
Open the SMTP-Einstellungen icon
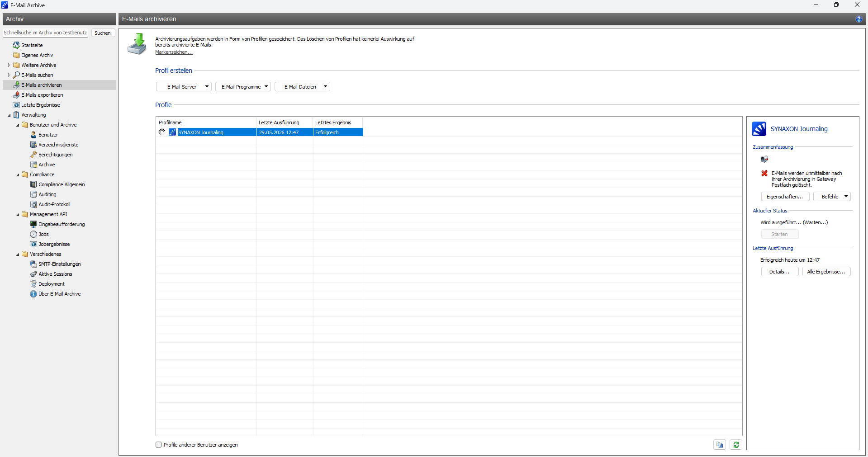(33, 264)
